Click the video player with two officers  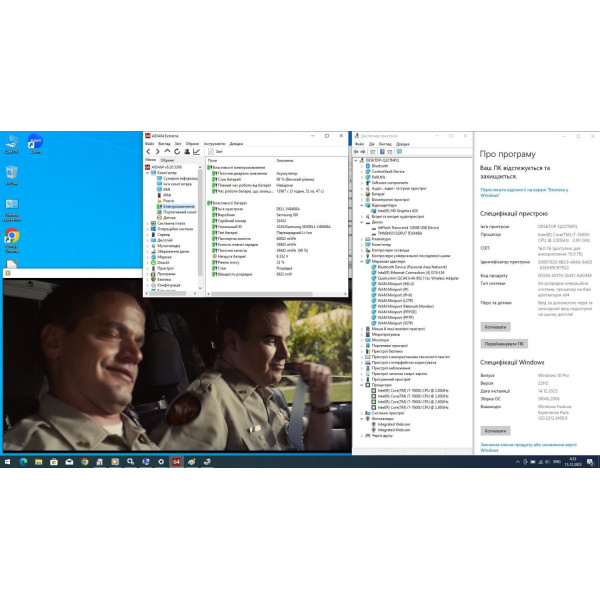(x=177, y=365)
